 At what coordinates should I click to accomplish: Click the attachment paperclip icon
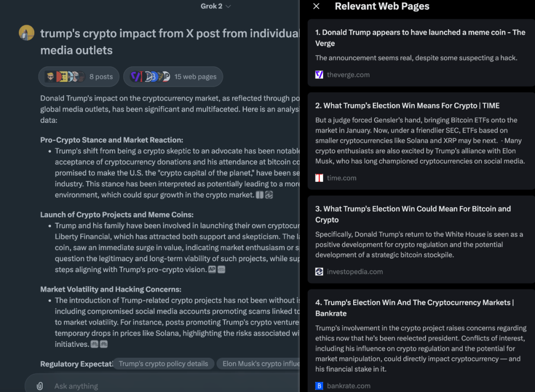click(40, 386)
